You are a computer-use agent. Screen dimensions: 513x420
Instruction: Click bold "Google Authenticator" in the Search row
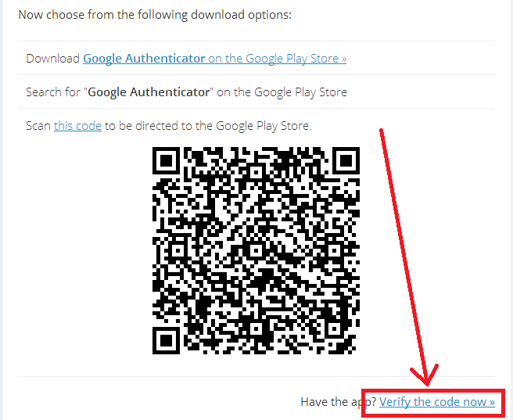tap(149, 92)
